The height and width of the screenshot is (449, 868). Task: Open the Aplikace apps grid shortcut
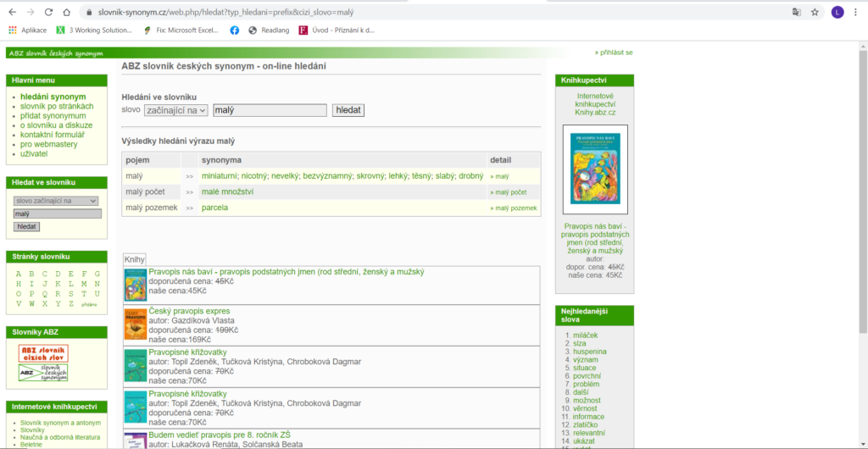coord(13,30)
